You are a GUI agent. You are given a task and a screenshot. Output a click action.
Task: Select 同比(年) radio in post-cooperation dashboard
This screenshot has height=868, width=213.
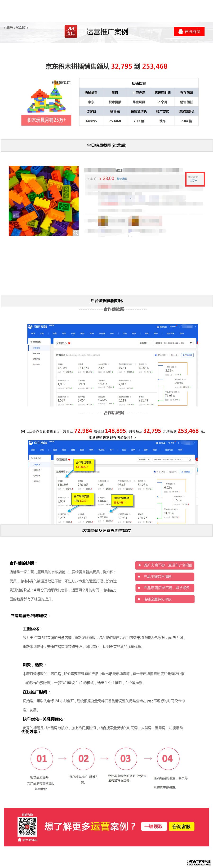[x=167, y=471]
